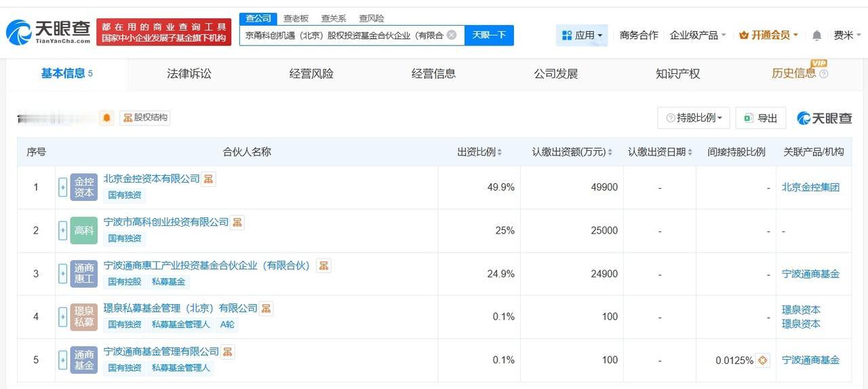Switch to the 公司发展 tab

coord(555,74)
